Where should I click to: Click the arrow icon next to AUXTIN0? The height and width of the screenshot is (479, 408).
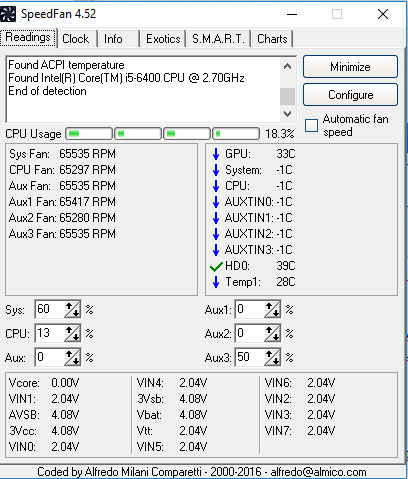[216, 202]
